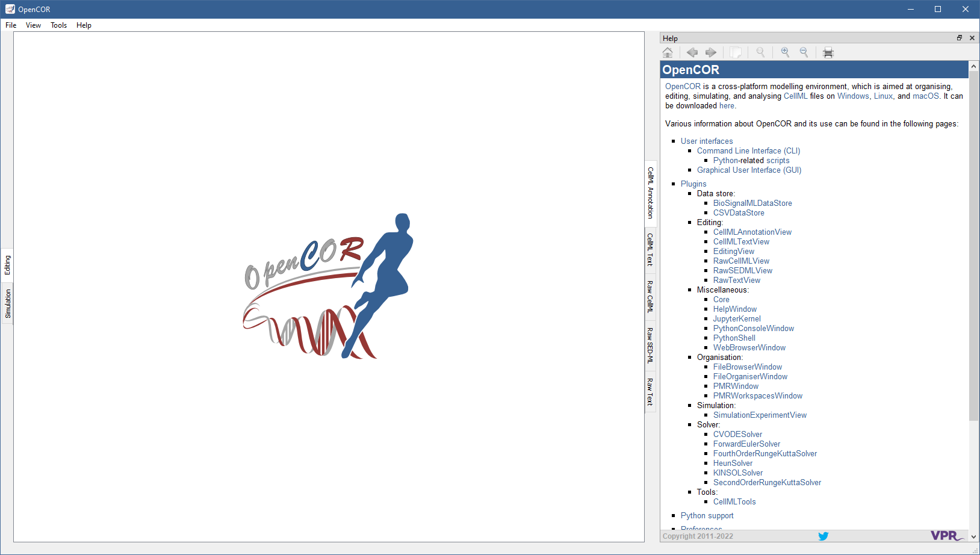Click the Help forward arrow
Image resolution: width=980 pixels, height=555 pixels.
point(711,52)
